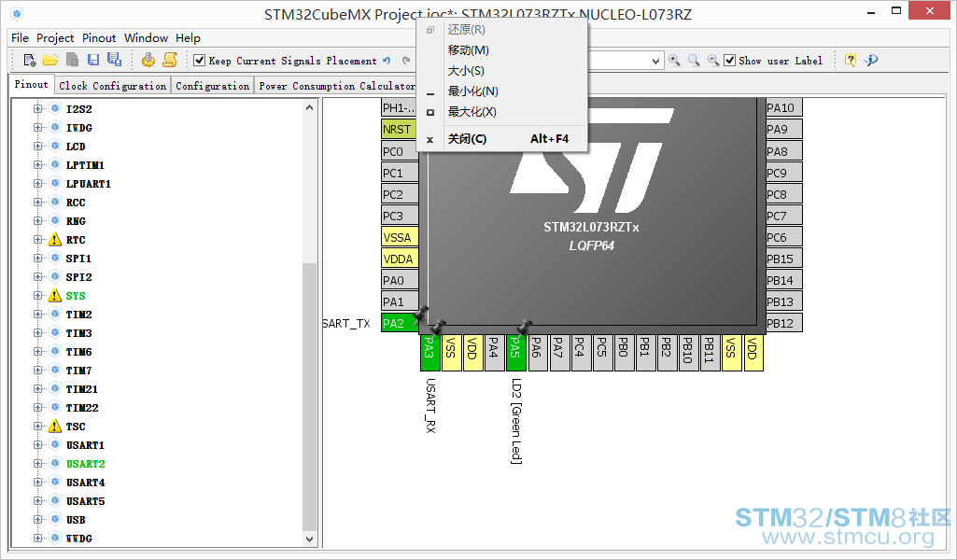Expand the RNG tree node
The height and width of the screenshot is (560, 957).
point(38,221)
